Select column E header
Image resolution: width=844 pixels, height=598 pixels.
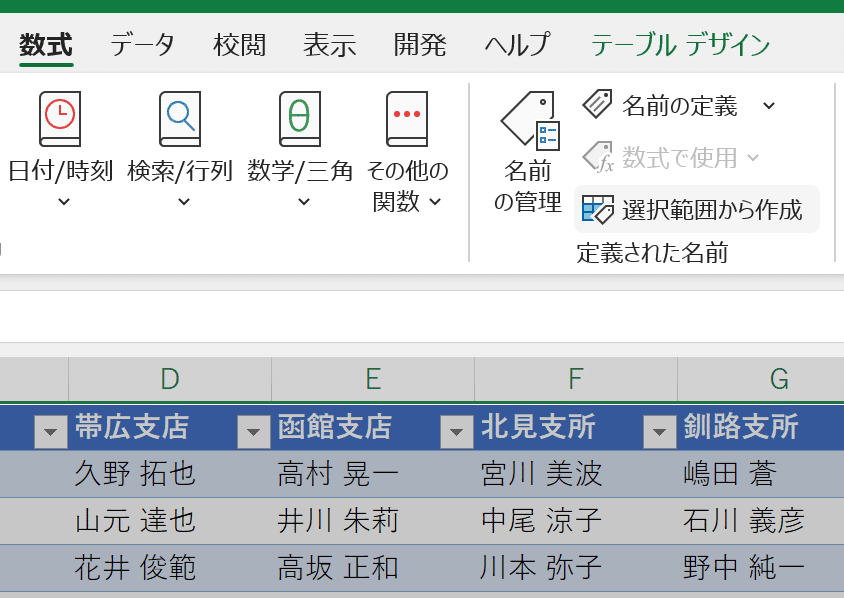373,379
